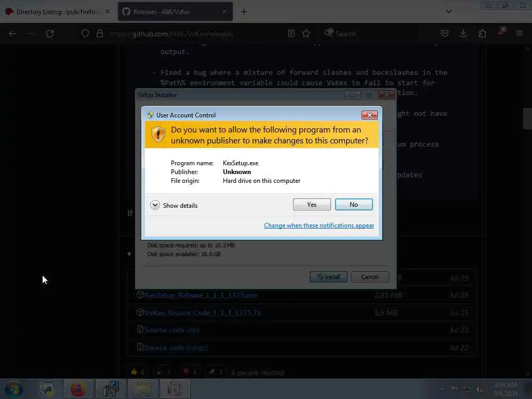Click the Action Center flag tray icon
532x399 pixels.
(454, 390)
